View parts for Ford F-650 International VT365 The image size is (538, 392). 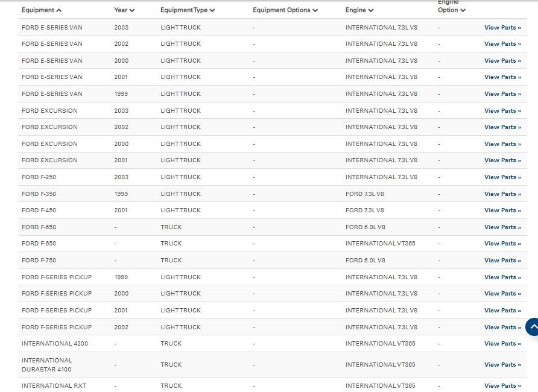click(502, 244)
